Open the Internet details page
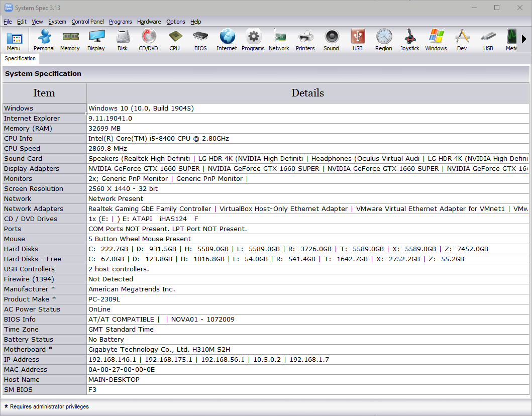The image size is (532, 416). point(227,40)
